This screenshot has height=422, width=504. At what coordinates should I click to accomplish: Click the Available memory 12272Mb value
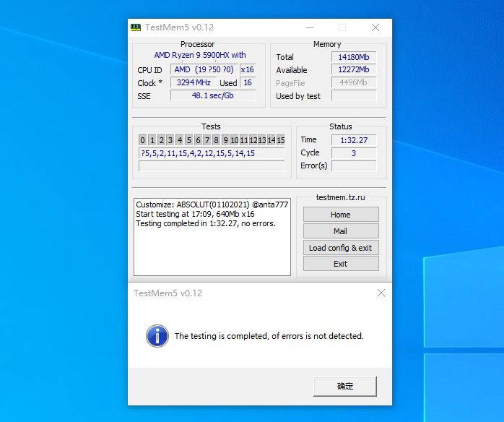click(x=354, y=69)
